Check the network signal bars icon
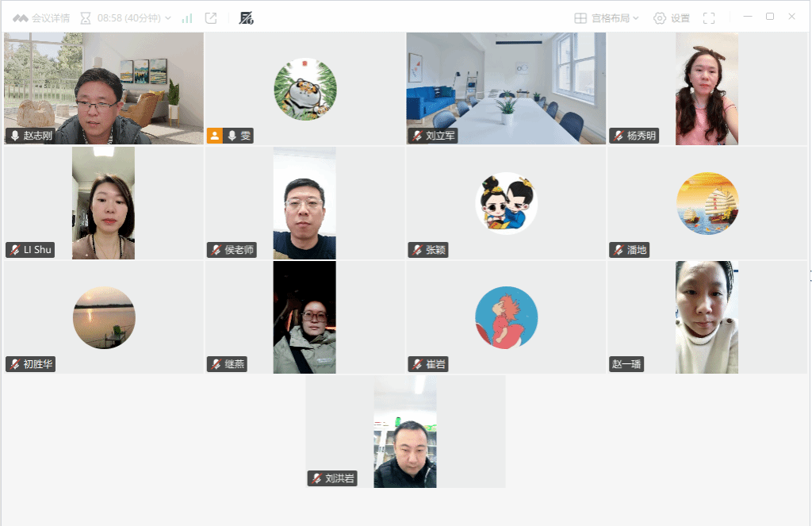This screenshot has width=812, height=526. pyautogui.click(x=187, y=18)
